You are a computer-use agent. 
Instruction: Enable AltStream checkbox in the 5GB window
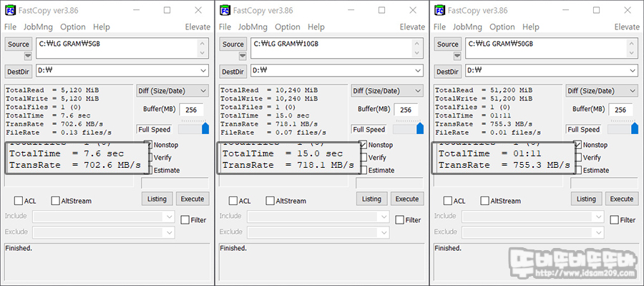pyautogui.click(x=55, y=201)
